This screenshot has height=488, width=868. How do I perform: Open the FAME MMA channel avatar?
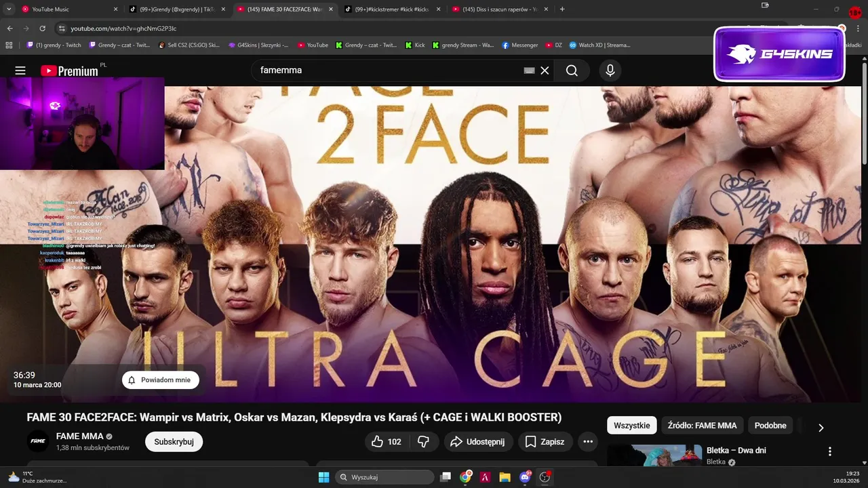pos(38,441)
